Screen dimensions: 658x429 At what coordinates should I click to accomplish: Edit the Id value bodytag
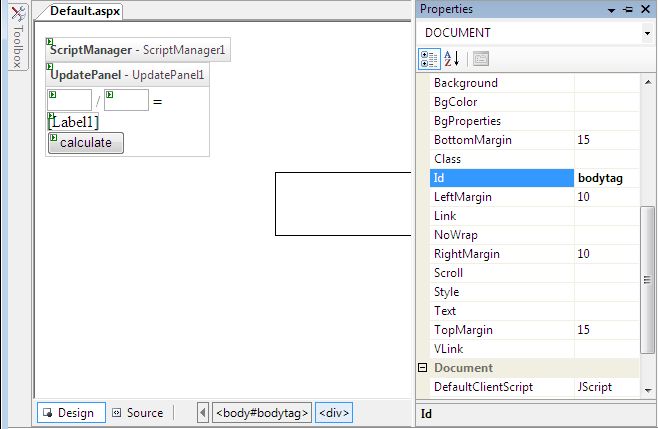(x=607, y=178)
